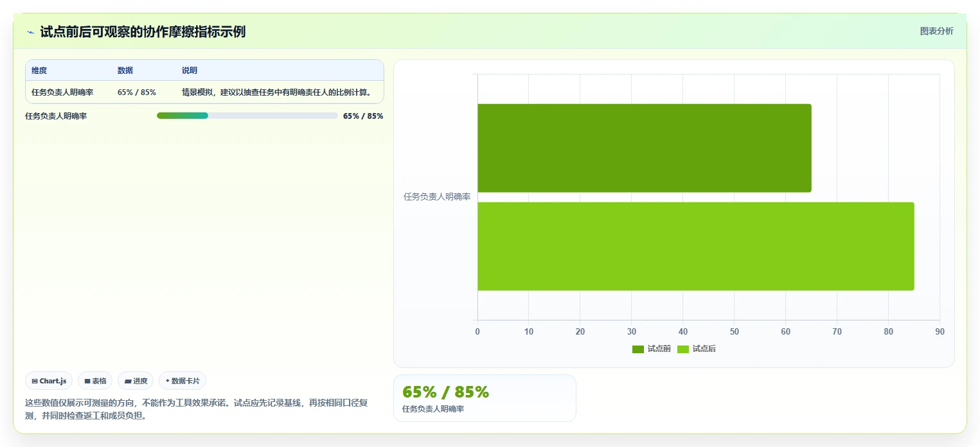The width and height of the screenshot is (980, 447).
Task: Toggle the 试点前 legend swatch
Action: point(638,349)
